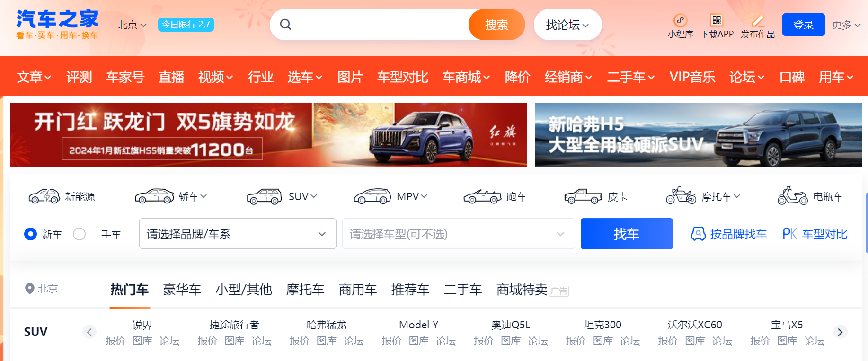Open the 车家号 navigation item

click(125, 77)
